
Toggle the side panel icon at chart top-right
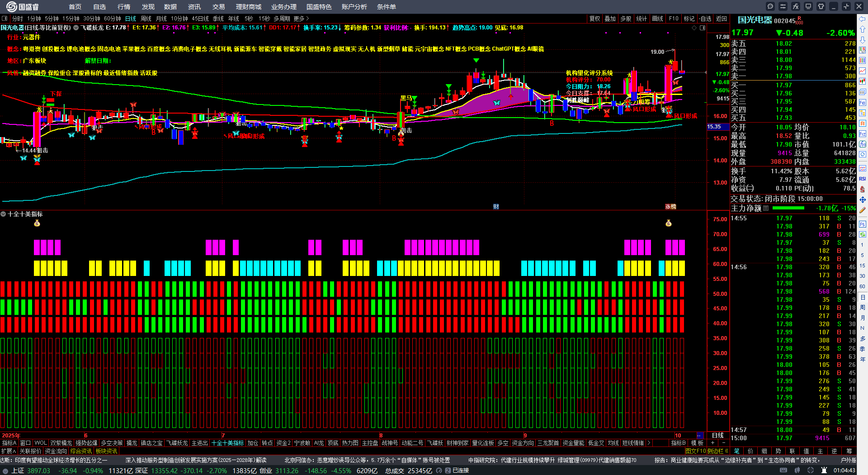pyautogui.click(x=703, y=28)
